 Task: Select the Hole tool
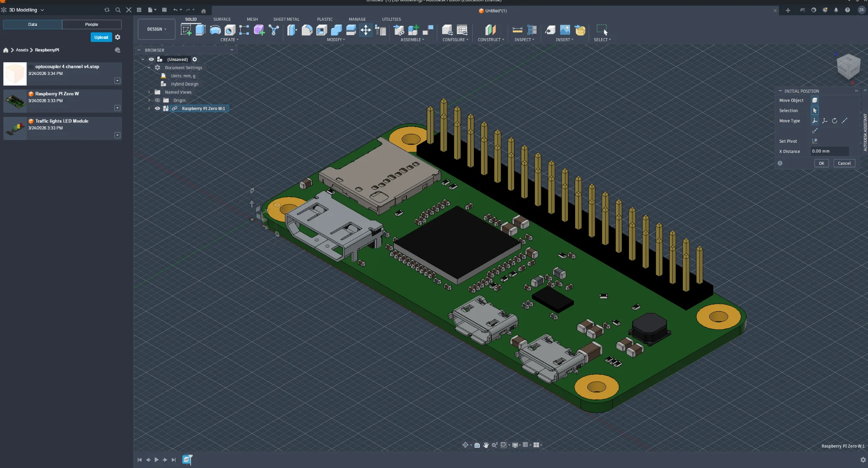pos(230,30)
